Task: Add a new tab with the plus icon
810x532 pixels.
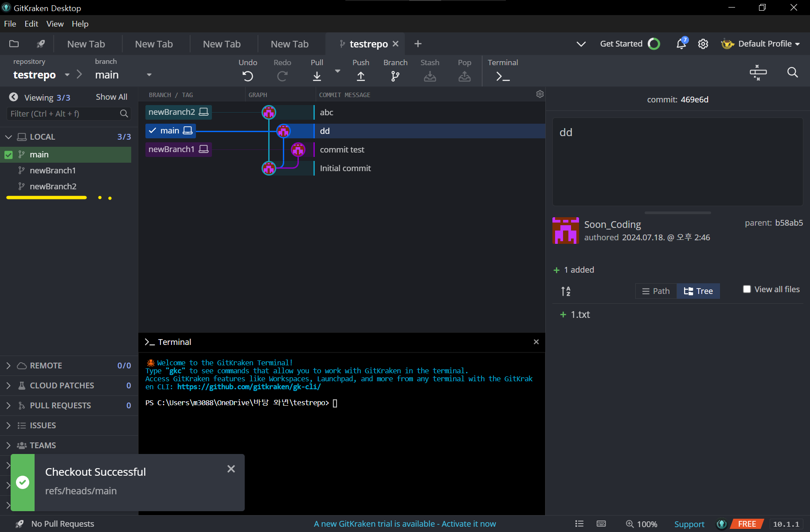Action: (418, 43)
